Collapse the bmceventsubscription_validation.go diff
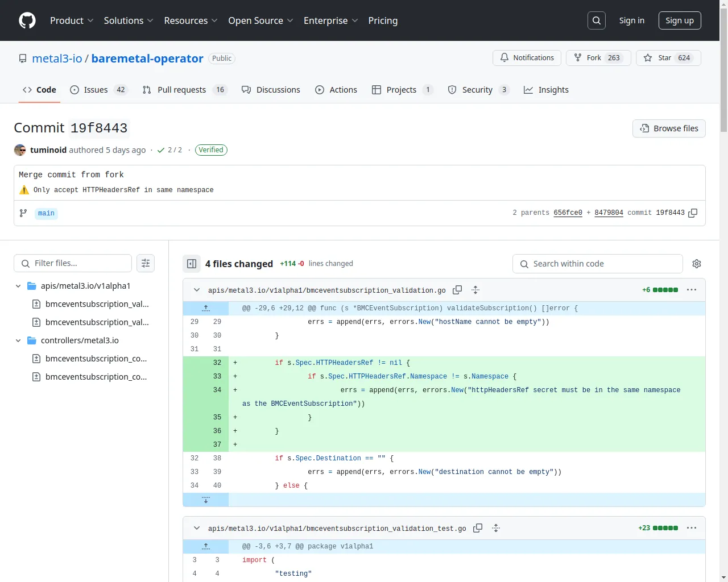The image size is (728, 582). point(197,290)
